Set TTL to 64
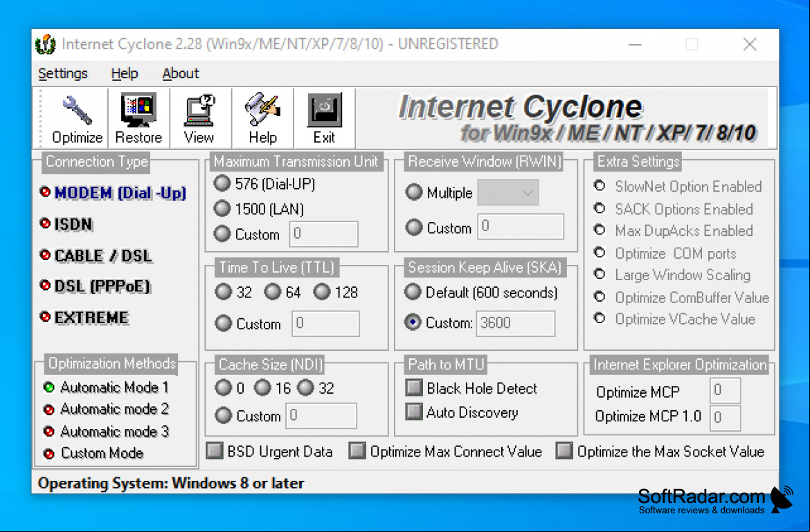 (282, 292)
